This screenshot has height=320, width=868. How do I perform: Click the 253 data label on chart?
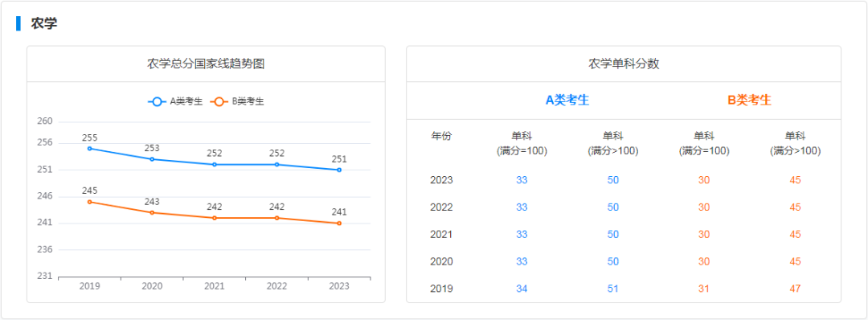coord(152,148)
